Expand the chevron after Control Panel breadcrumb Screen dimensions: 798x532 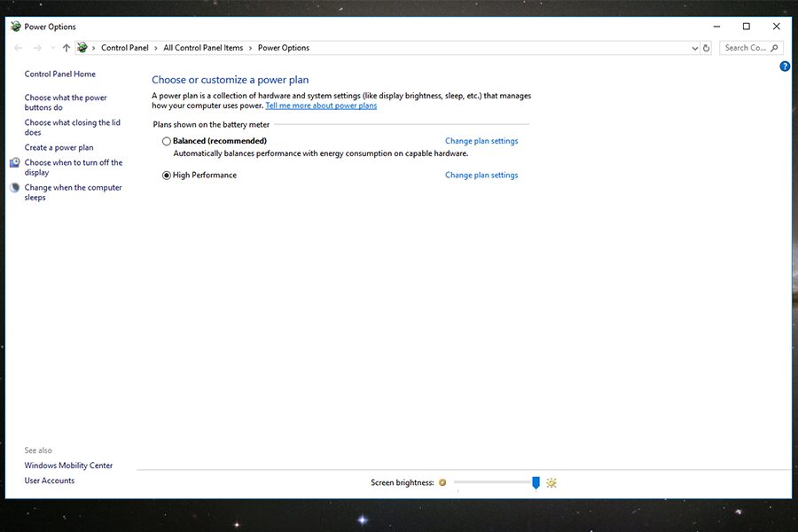156,48
